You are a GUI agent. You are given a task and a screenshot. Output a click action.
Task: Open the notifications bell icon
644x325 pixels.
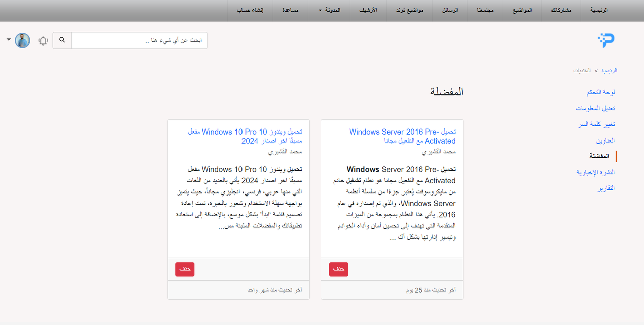(43, 41)
